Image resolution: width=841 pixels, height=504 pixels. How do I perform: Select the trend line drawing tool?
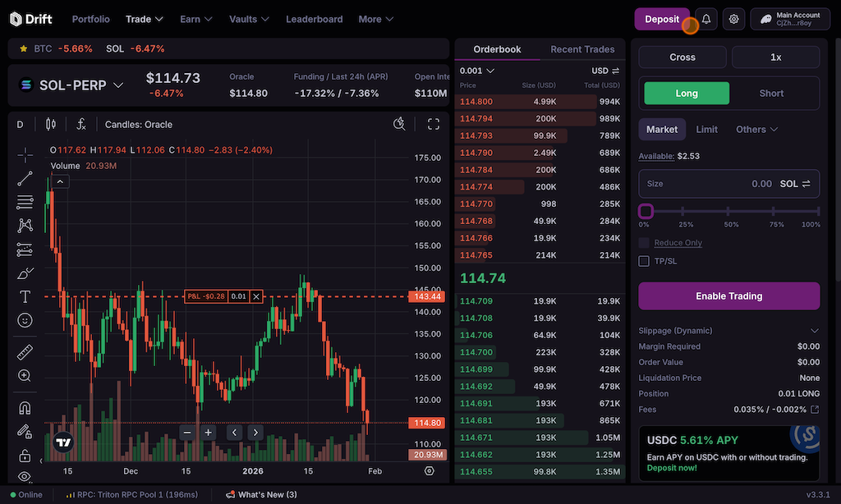pos(25,178)
